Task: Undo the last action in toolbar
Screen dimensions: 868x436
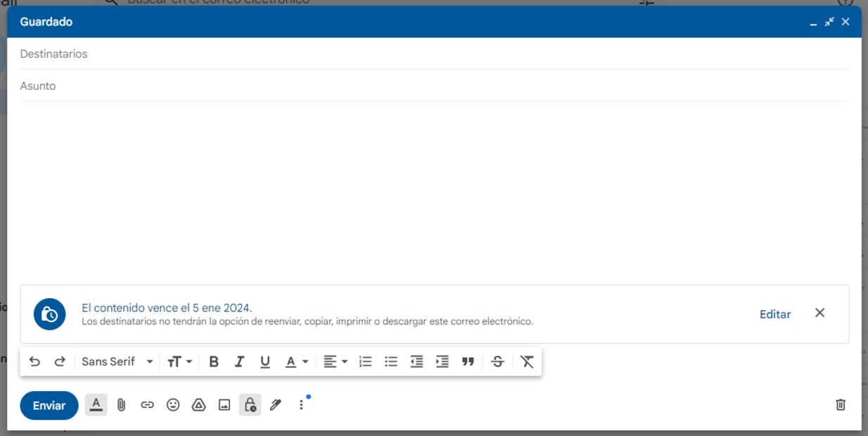Action: pos(34,361)
